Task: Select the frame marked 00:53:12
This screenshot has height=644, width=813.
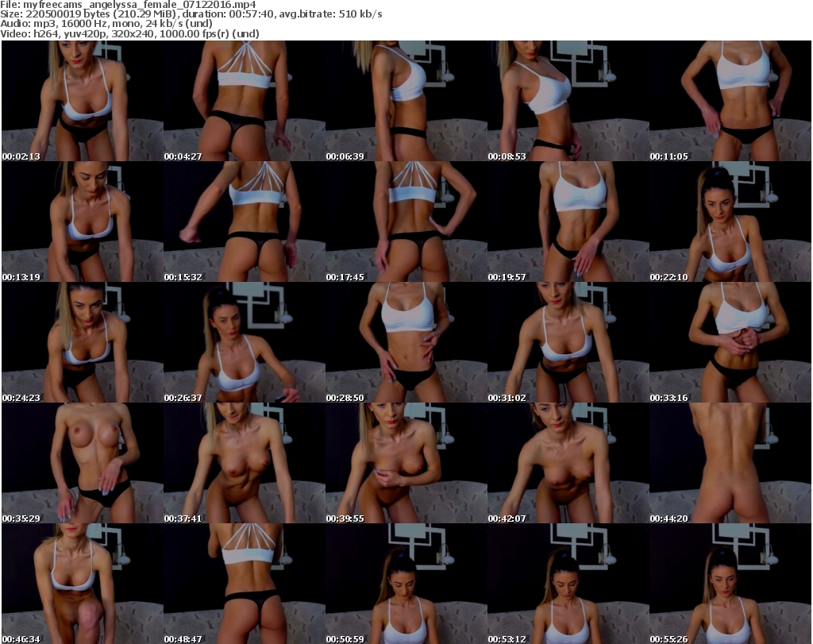Action: click(568, 584)
